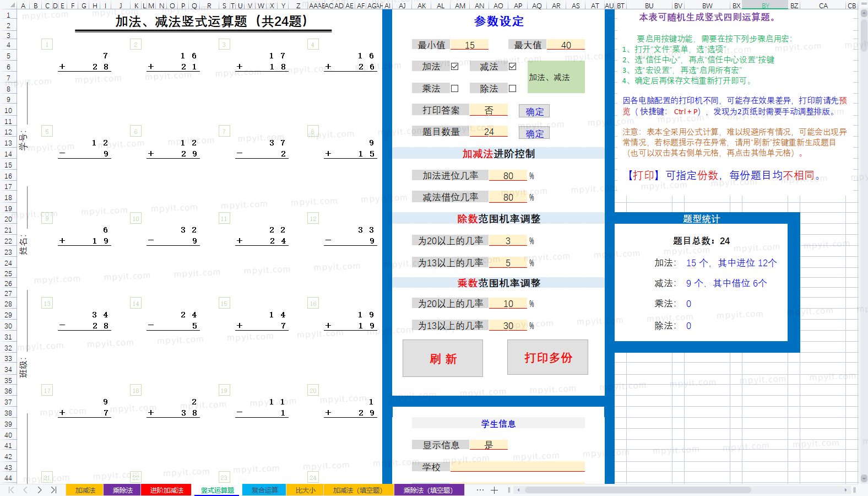Image resolution: width=868 pixels, height=496 pixels.
Task: Select the green 加法、减法 cell
Action: 556,77
